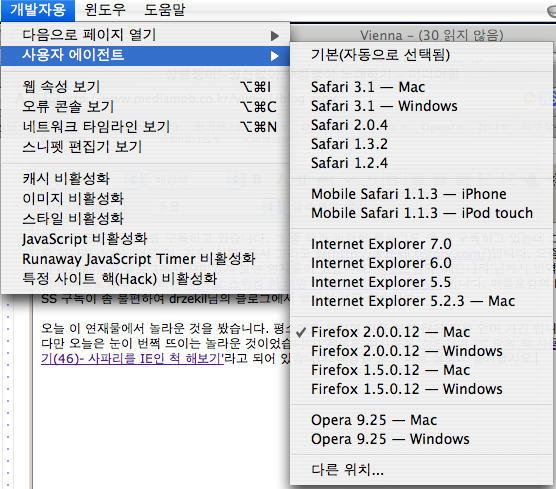Toggle 특정 사이트 핵(Hack) 비활성화
The width and height of the screenshot is (556, 489).
145,279
